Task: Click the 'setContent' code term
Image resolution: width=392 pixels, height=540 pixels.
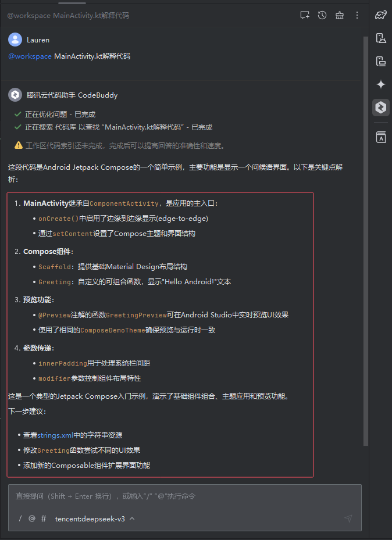Action: pyautogui.click(x=73, y=234)
